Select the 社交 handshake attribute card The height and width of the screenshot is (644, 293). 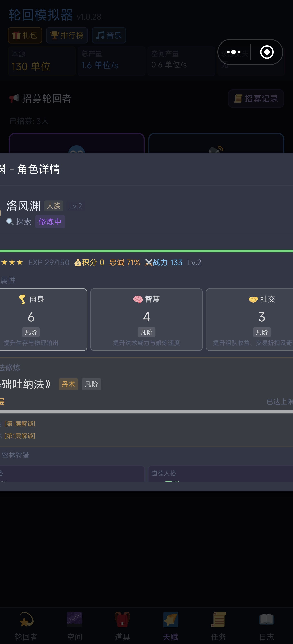(x=249, y=320)
